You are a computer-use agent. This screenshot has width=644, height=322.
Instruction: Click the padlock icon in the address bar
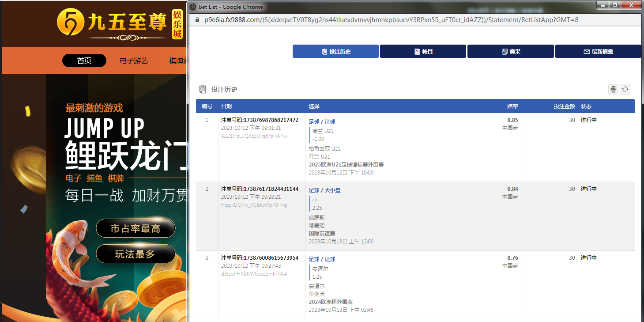tap(197, 20)
